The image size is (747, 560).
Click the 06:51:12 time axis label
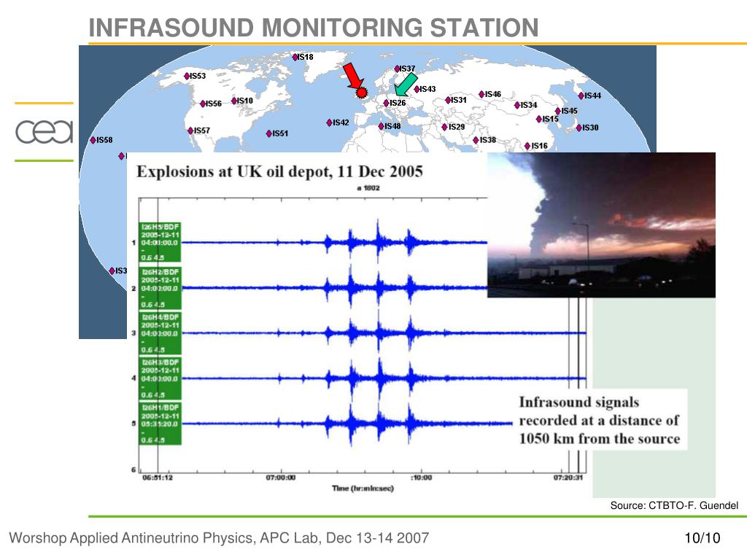tap(158, 478)
